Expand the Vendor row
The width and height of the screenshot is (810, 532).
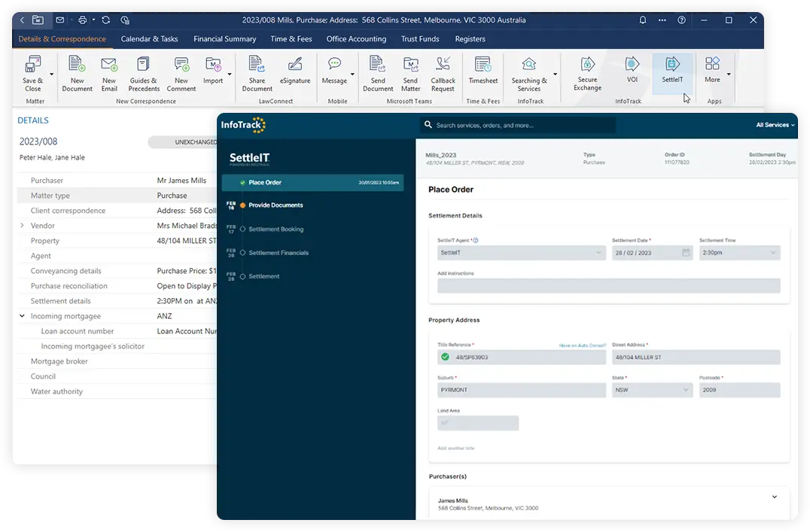click(x=22, y=226)
